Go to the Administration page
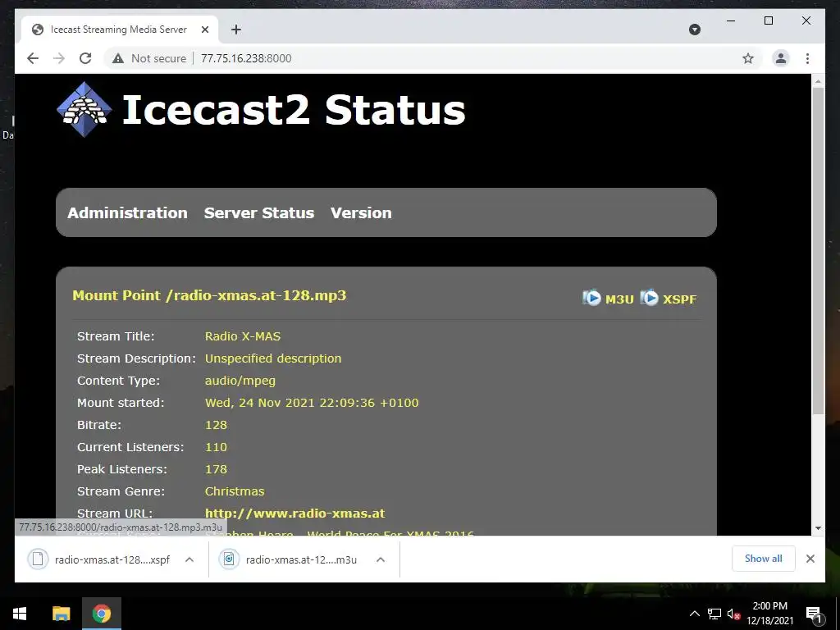840x630 pixels. pos(127,212)
